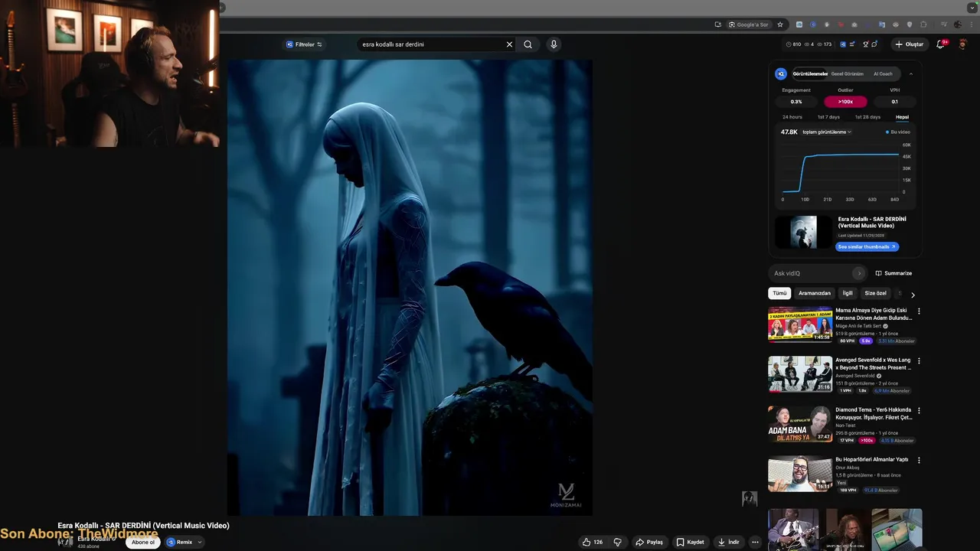Clear the search box with the X icon
Image resolution: width=980 pixels, height=551 pixels.
tap(509, 44)
